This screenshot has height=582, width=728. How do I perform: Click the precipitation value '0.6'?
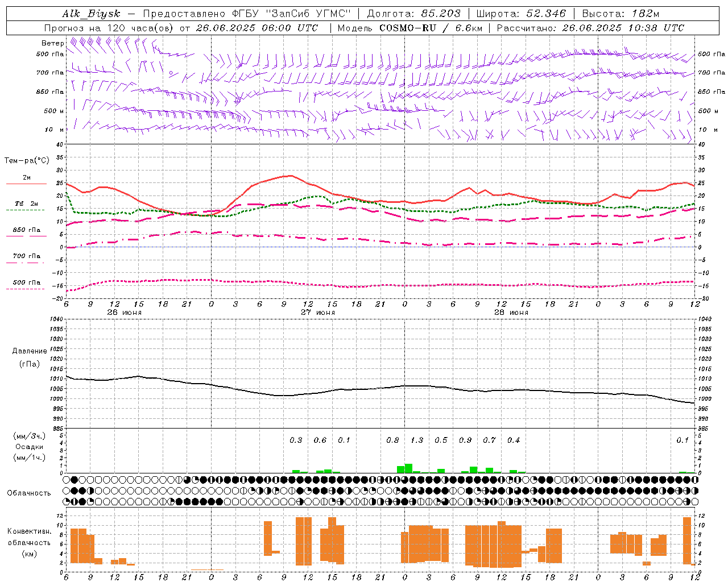click(320, 440)
